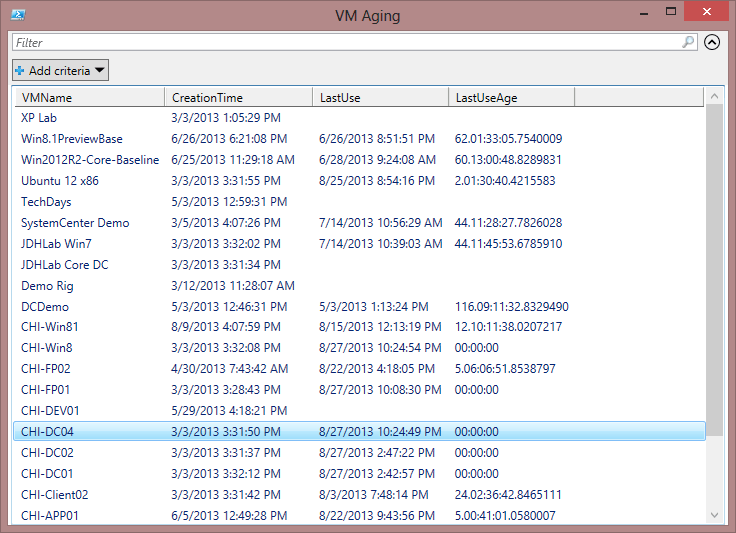Sort by the VMName column header
Screen dimensions: 736x533
[x=90, y=98]
